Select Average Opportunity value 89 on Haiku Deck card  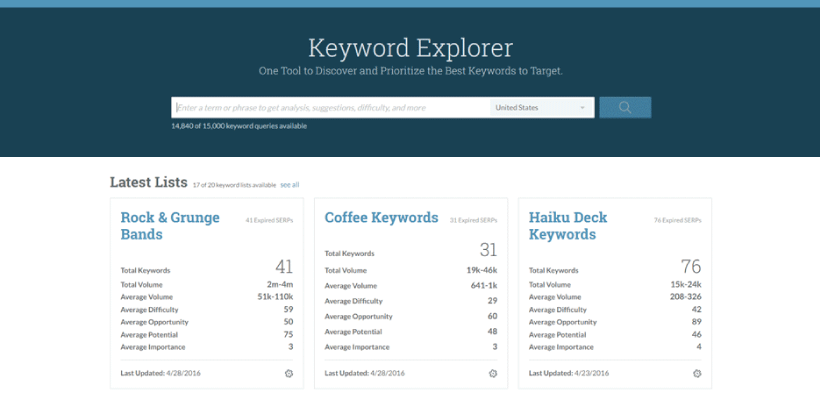click(697, 322)
